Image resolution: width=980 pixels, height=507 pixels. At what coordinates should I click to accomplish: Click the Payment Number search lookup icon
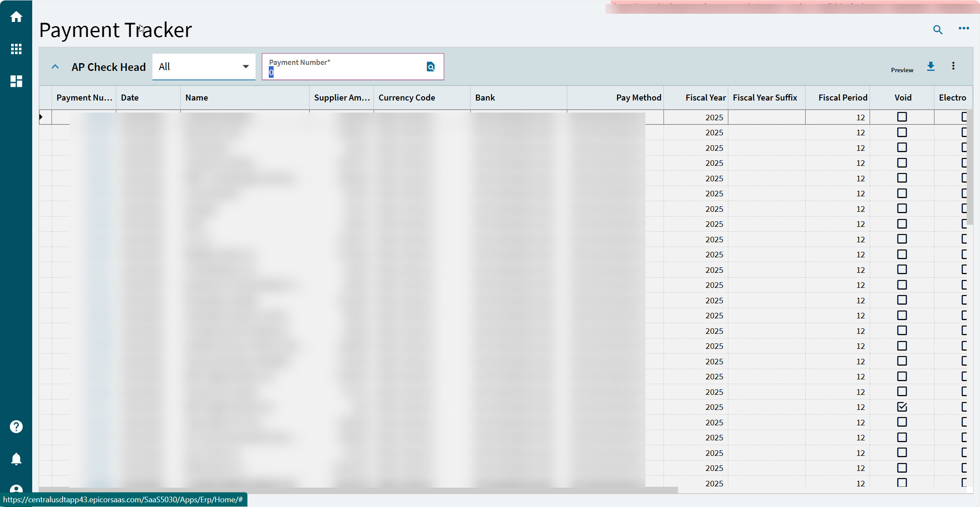(431, 67)
